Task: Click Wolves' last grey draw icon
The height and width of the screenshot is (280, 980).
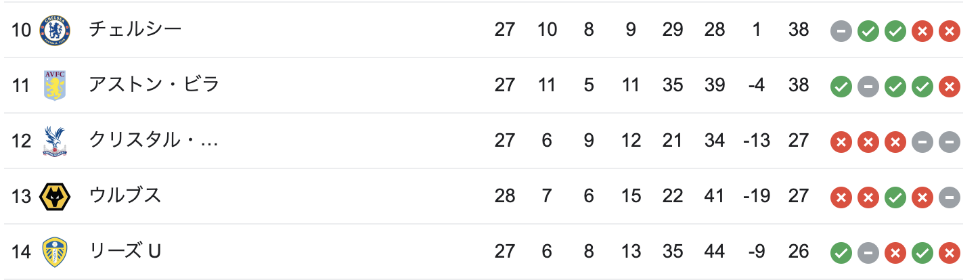Action: point(950,197)
